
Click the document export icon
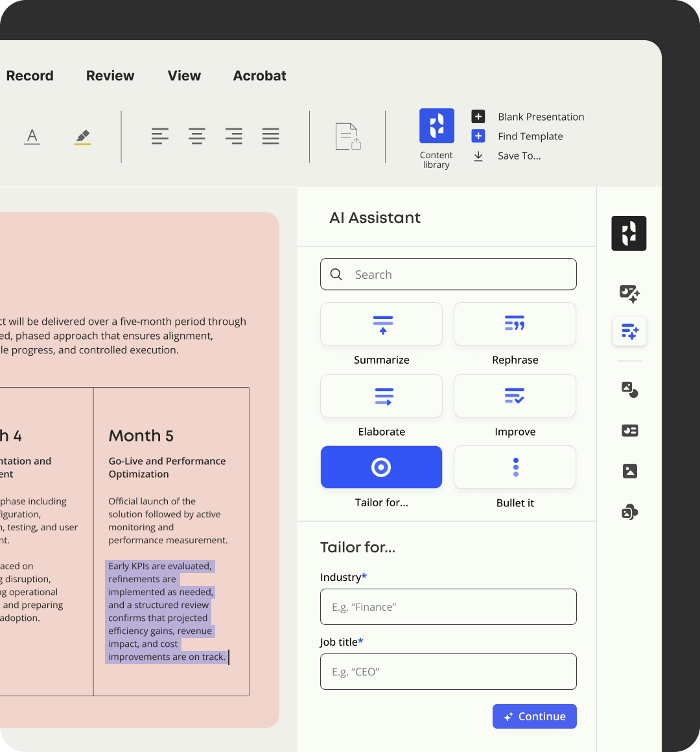click(348, 137)
